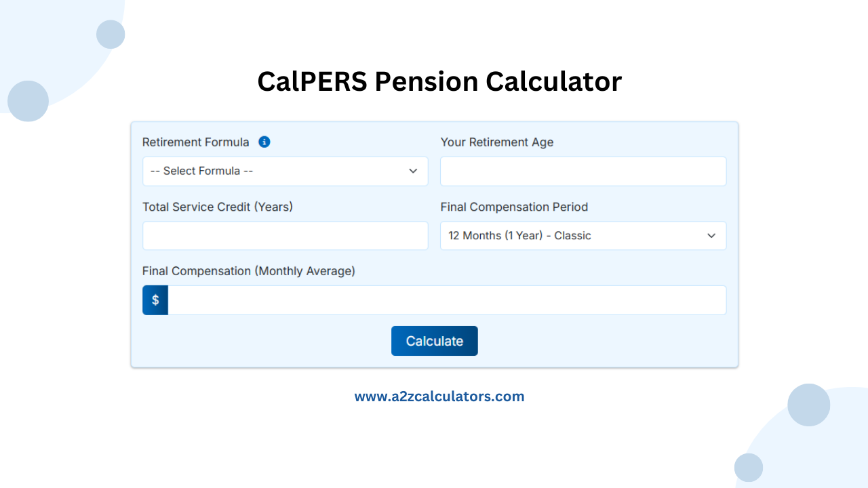Click the Total Service Credit input field

(285, 235)
